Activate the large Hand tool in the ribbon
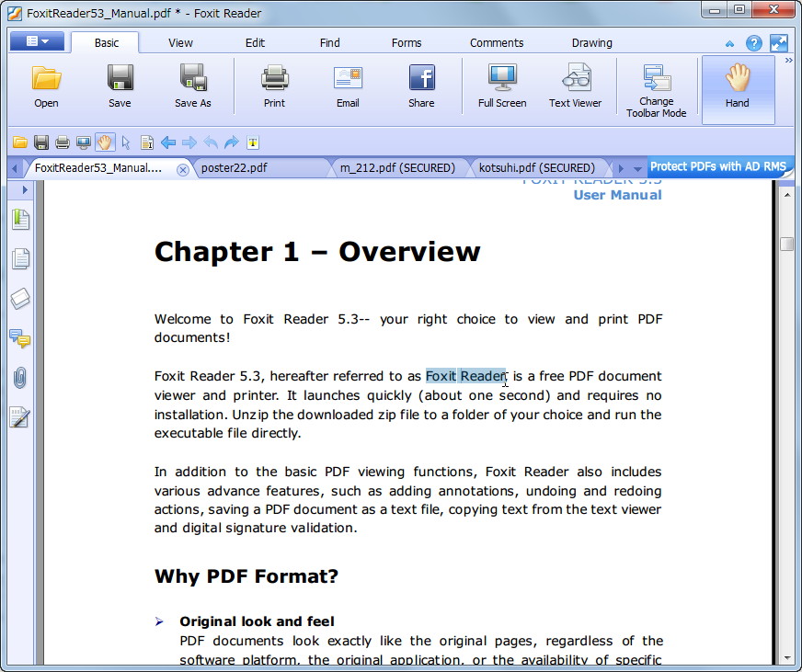Viewport: 802px width, 672px height. [737, 89]
